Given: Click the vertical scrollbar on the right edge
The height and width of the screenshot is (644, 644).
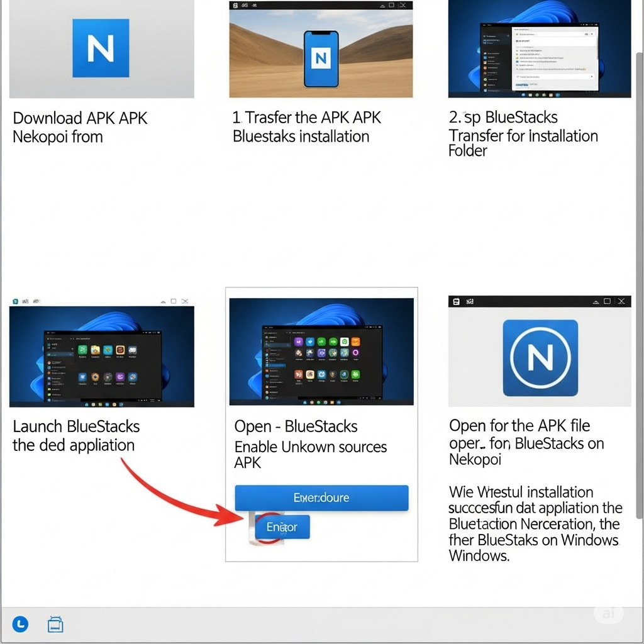Looking at the screenshot, I should click(x=639, y=286).
